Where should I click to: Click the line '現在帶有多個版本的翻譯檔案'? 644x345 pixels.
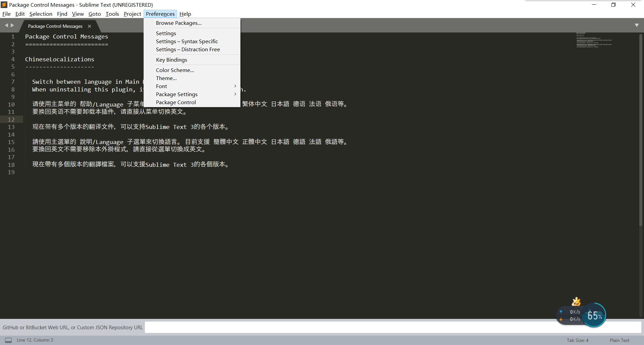click(x=130, y=164)
